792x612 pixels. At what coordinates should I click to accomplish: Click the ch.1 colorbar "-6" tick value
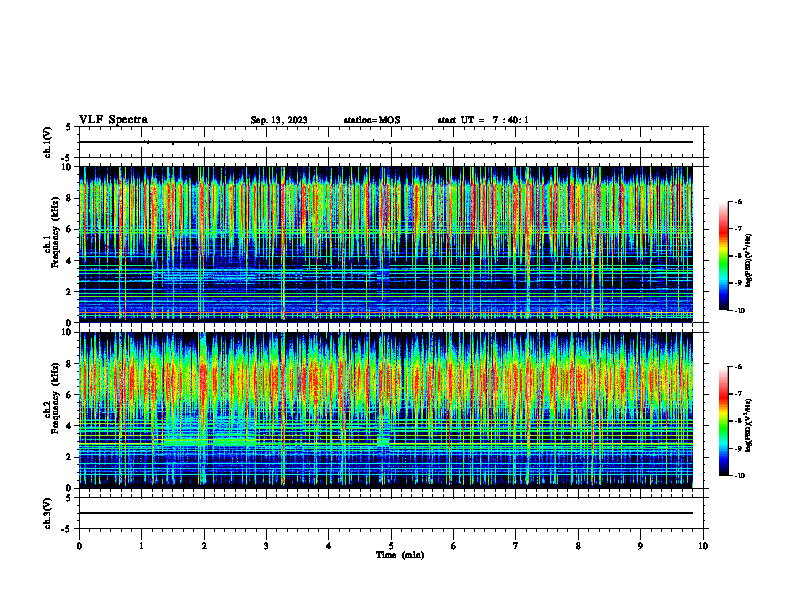coord(739,202)
